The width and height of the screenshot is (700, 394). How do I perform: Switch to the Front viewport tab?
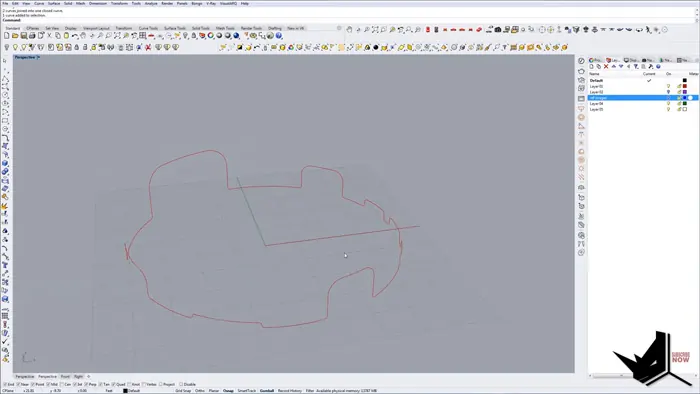(x=65, y=377)
